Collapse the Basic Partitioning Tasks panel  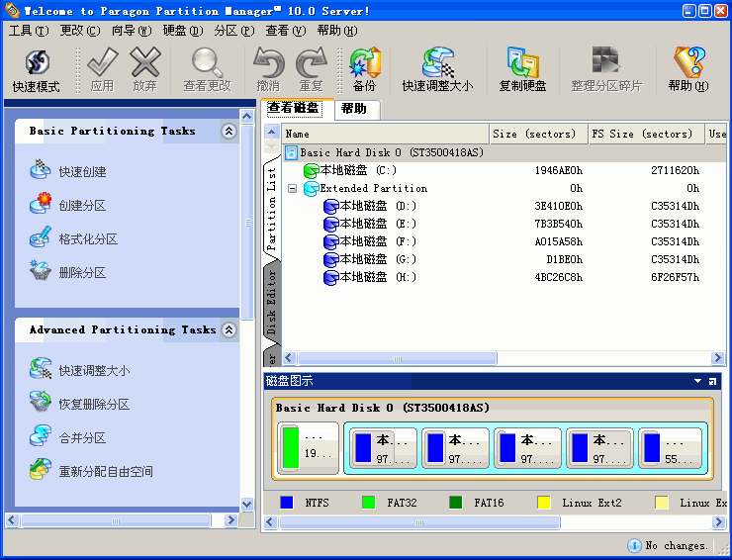(x=229, y=131)
